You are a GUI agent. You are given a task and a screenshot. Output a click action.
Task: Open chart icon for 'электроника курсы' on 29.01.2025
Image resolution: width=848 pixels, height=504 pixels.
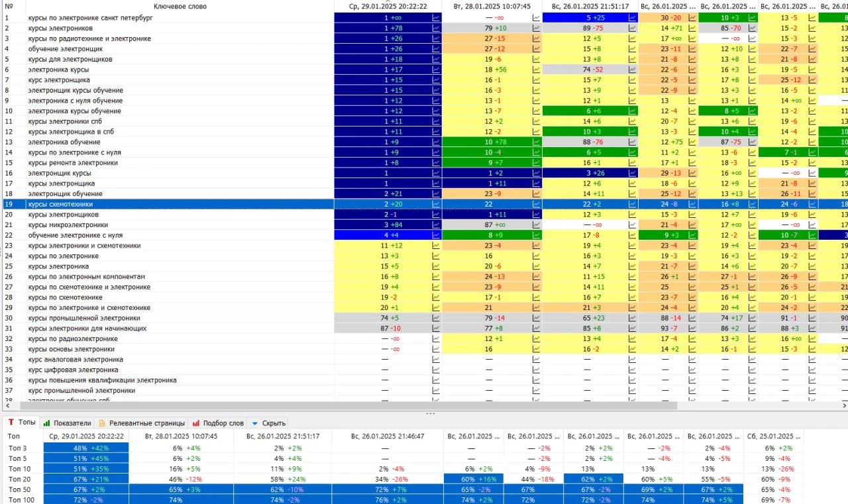tap(436, 70)
